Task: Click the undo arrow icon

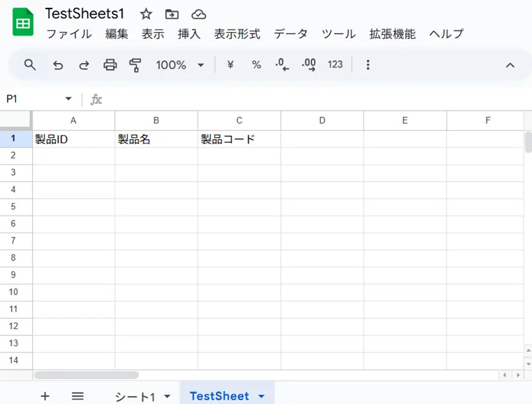Action: [x=58, y=64]
